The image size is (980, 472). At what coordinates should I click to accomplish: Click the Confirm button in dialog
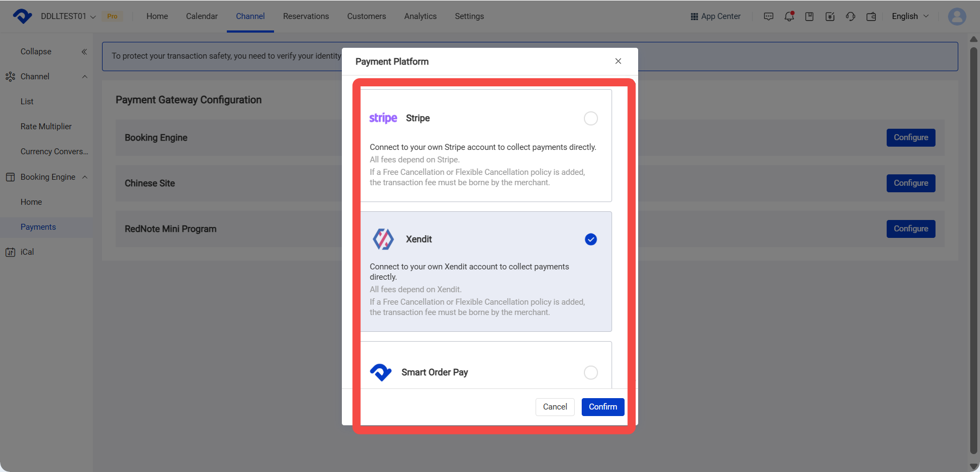pyautogui.click(x=603, y=407)
